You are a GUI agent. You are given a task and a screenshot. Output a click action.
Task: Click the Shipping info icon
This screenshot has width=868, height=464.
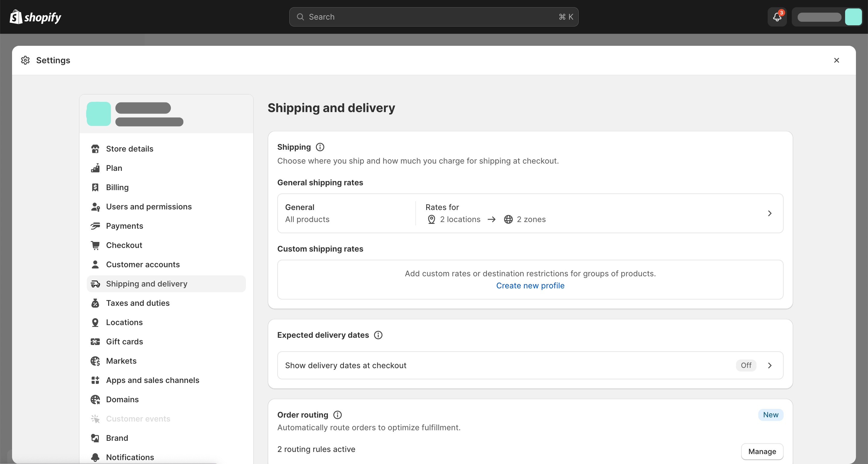click(320, 147)
